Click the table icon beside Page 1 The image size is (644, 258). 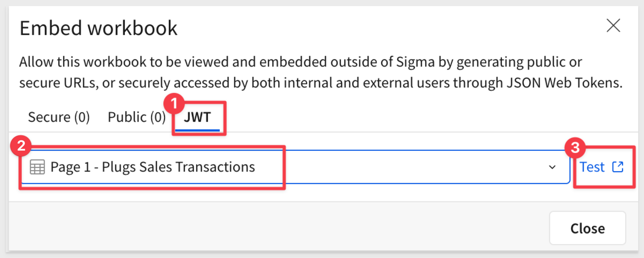point(37,167)
